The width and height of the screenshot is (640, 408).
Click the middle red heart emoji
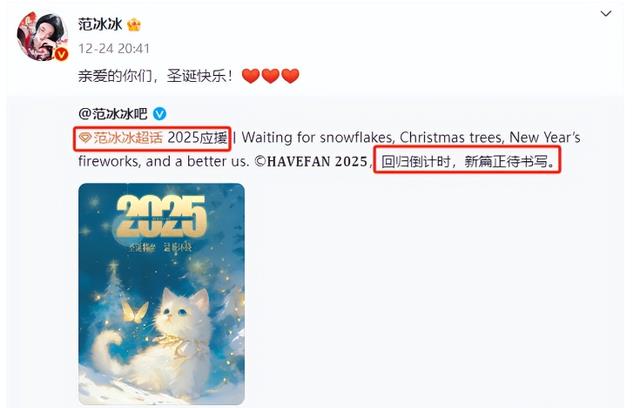pyautogui.click(x=270, y=76)
